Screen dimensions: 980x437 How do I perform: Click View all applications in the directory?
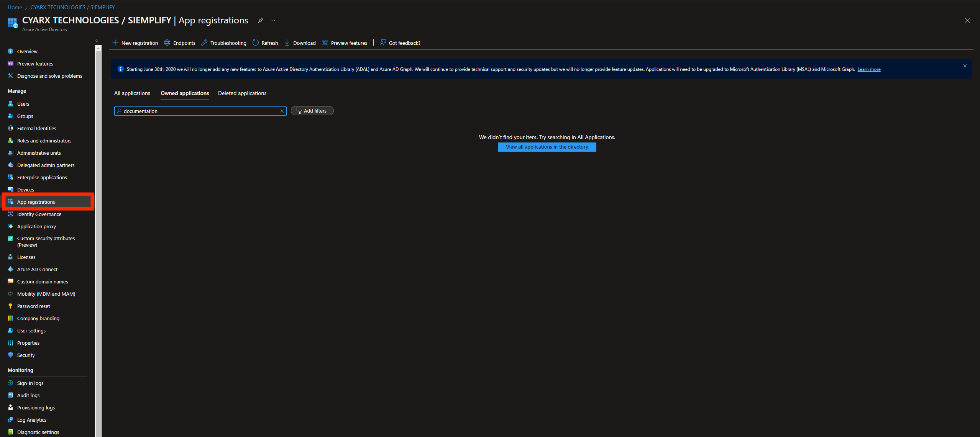click(547, 147)
